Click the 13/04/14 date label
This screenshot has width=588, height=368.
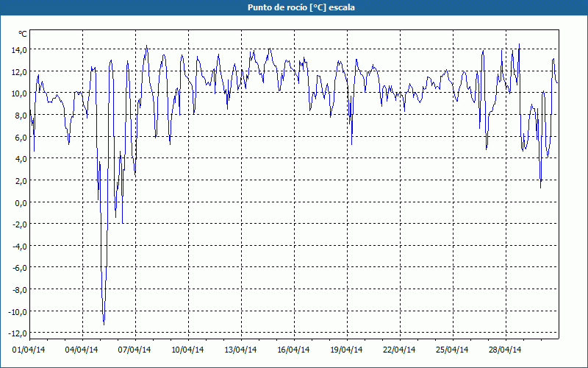point(240,350)
